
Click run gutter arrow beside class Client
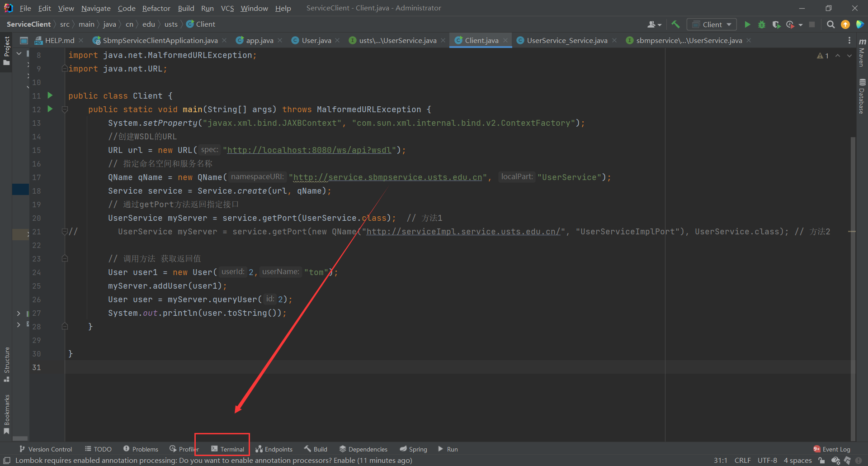click(50, 95)
